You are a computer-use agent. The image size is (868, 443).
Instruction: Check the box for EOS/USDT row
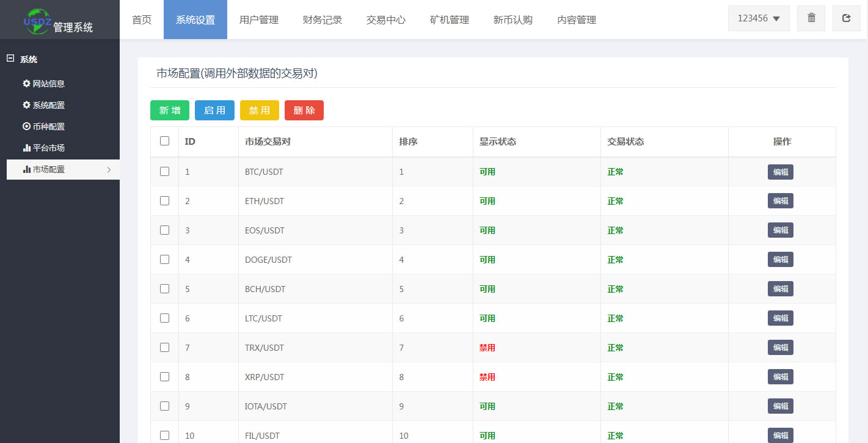(x=164, y=230)
